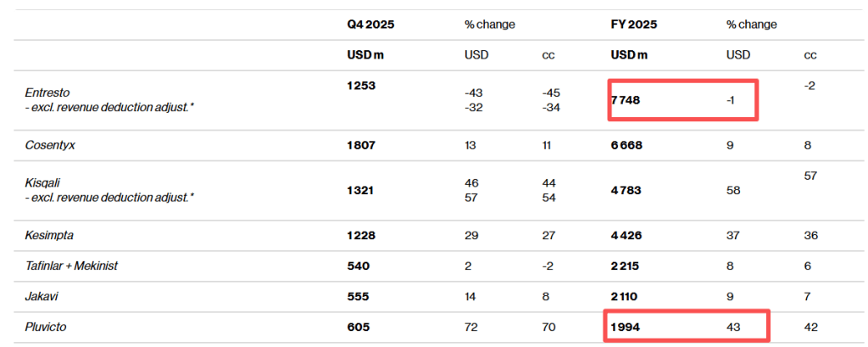
Task: Select the Jakavi product name
Action: coord(43,296)
